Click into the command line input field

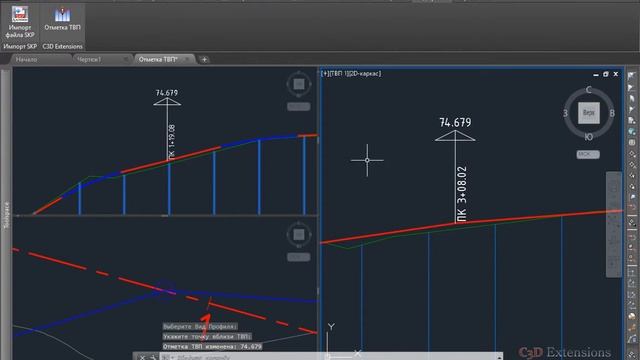coord(331,357)
